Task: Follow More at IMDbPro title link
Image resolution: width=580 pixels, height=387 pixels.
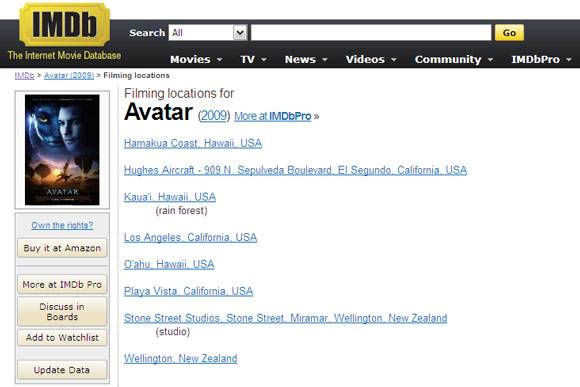Action: point(273,116)
